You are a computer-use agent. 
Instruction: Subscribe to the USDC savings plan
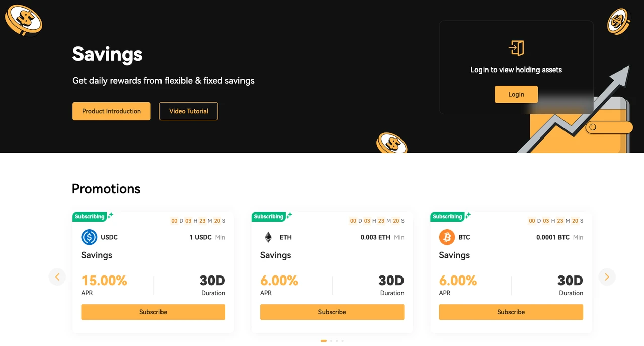[x=153, y=312]
